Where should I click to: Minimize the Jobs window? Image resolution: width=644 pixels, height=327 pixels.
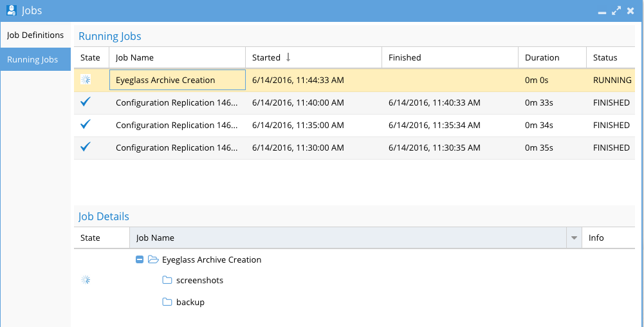point(602,12)
